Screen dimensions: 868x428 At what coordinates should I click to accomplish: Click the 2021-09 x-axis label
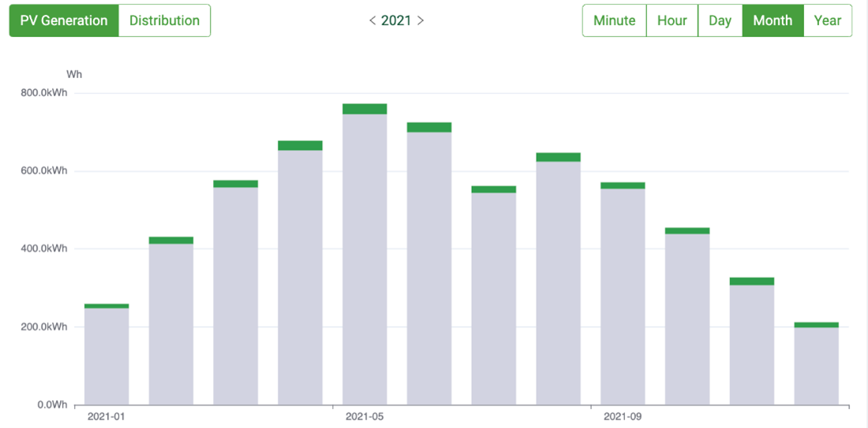623,416
